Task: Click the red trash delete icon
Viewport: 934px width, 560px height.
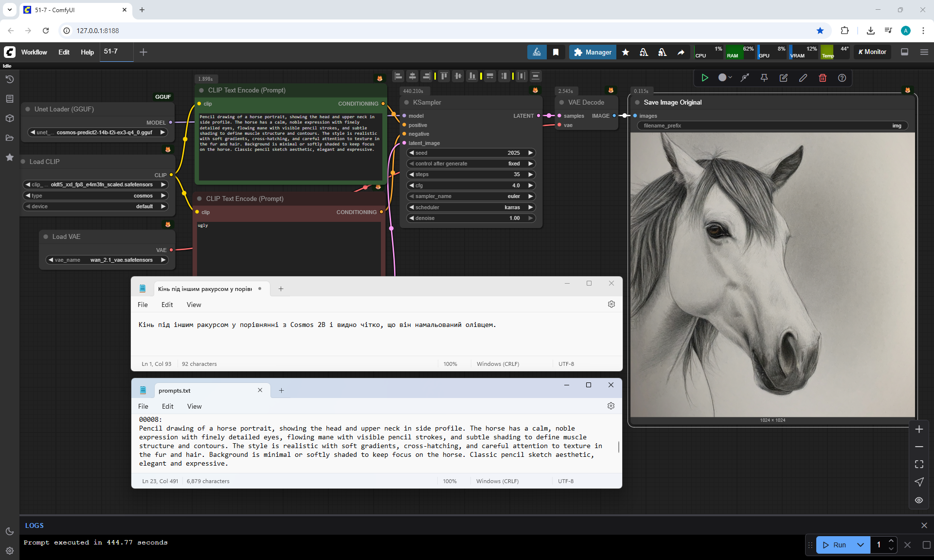Action: tap(822, 78)
